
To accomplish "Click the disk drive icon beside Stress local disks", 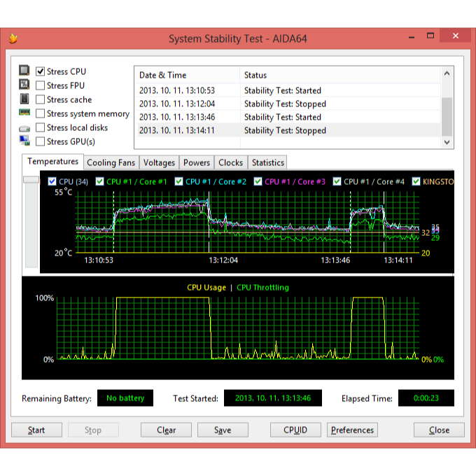I will pos(24,129).
